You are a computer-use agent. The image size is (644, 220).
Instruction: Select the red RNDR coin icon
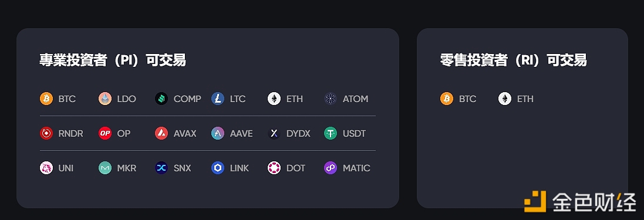tap(46, 133)
